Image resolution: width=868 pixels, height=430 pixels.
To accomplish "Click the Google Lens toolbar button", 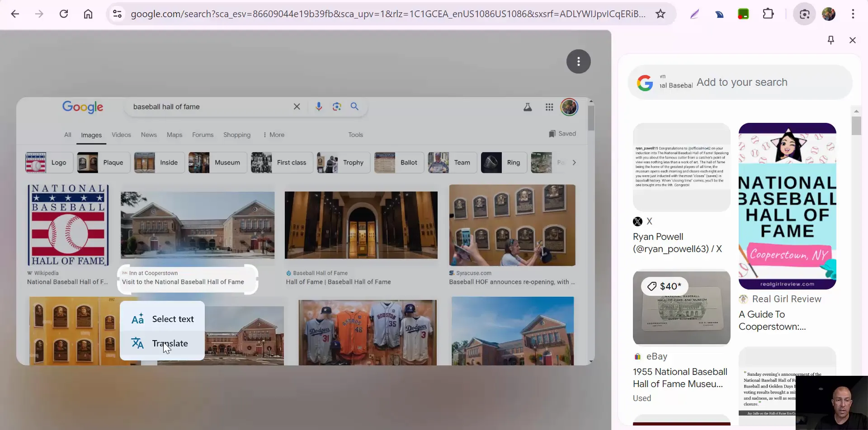I will [804, 14].
